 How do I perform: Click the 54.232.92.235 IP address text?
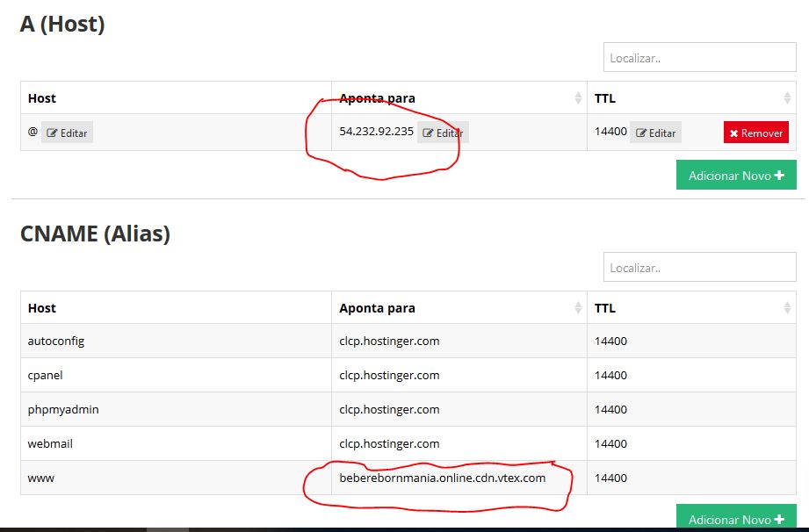(376, 131)
